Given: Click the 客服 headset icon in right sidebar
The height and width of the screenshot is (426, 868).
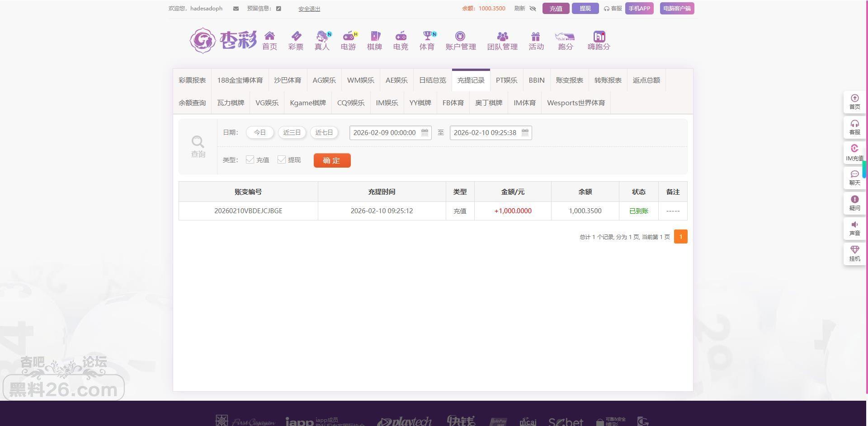Looking at the screenshot, I should coord(854,124).
